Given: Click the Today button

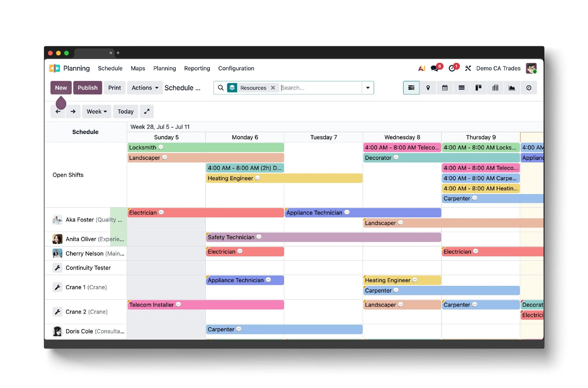Looking at the screenshot, I should pos(126,111).
